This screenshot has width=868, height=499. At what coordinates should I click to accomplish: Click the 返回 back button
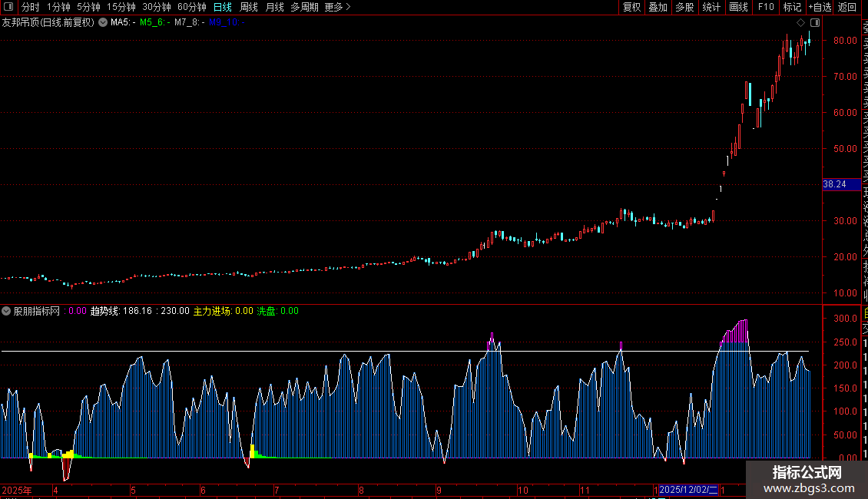(847, 7)
